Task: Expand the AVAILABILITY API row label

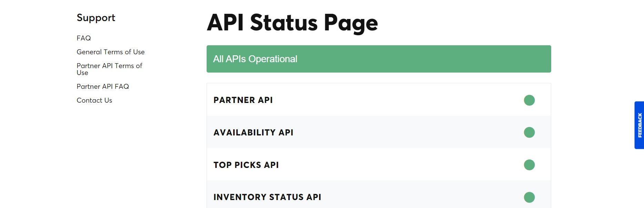Action: coord(253,132)
